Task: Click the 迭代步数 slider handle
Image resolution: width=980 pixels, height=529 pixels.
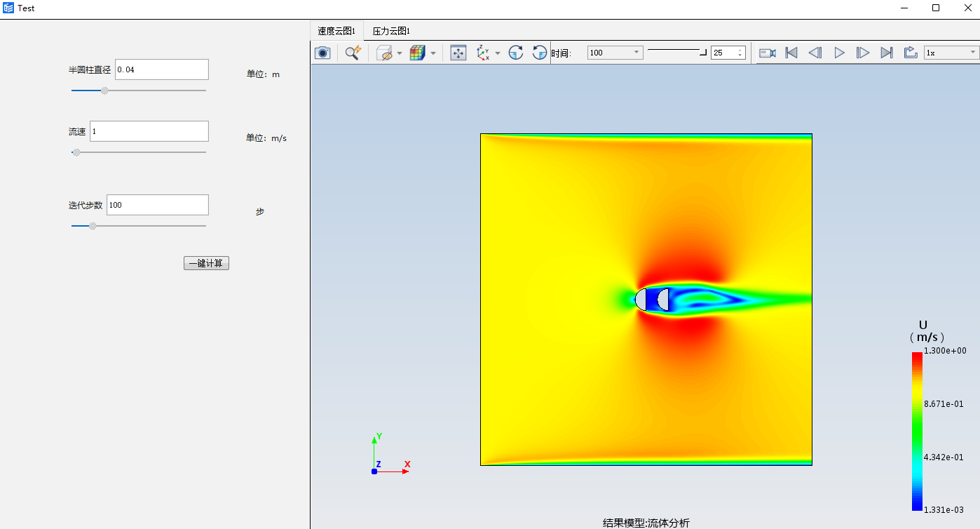Action: click(93, 226)
